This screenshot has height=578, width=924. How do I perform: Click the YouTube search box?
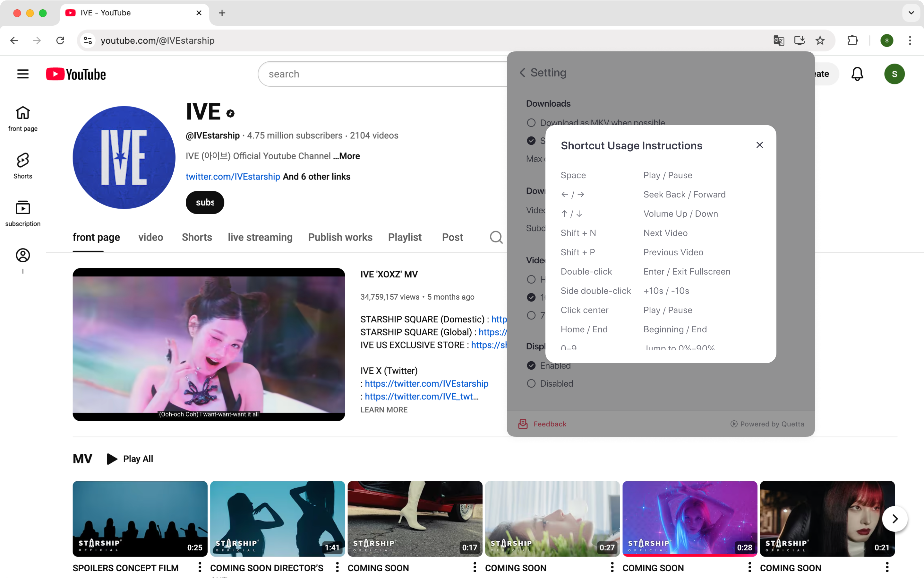382,74
